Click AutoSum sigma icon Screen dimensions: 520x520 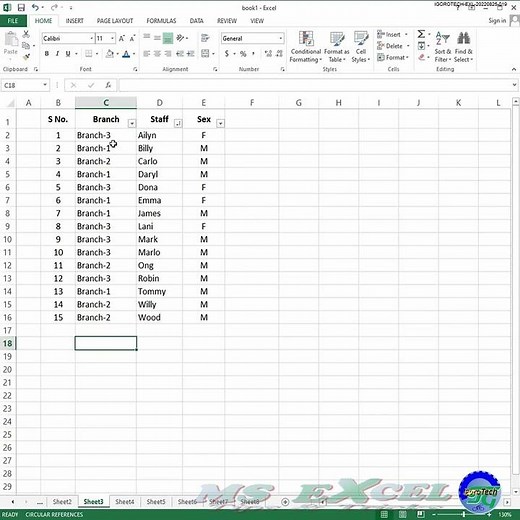pyautogui.click(x=421, y=34)
